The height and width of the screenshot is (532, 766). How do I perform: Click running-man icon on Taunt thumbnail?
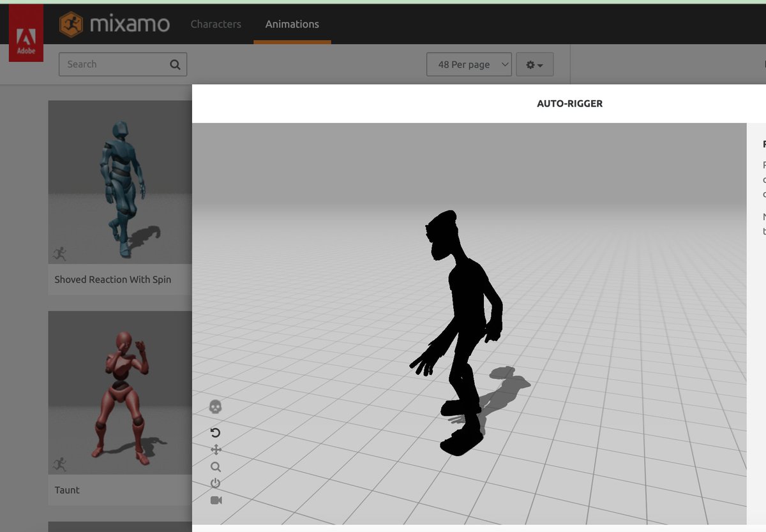click(60, 464)
